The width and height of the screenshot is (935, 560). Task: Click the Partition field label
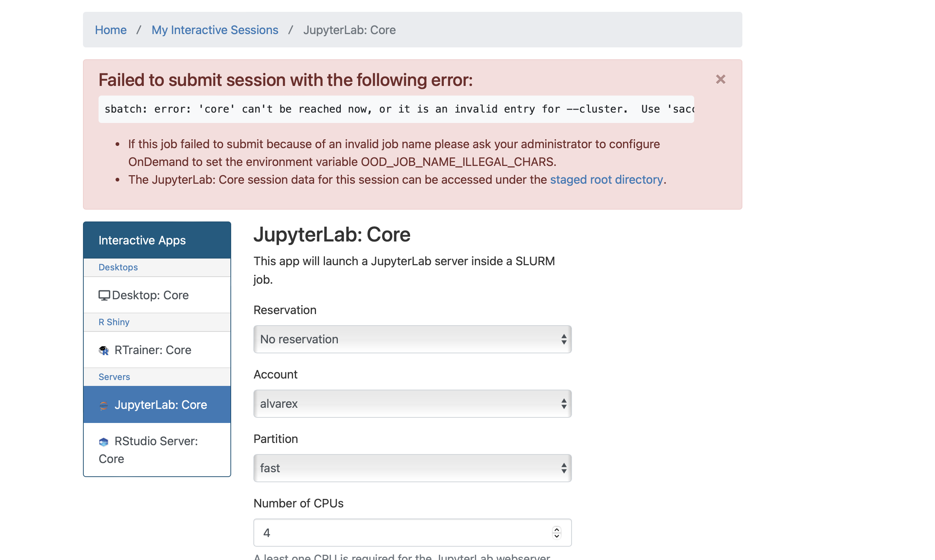click(276, 439)
